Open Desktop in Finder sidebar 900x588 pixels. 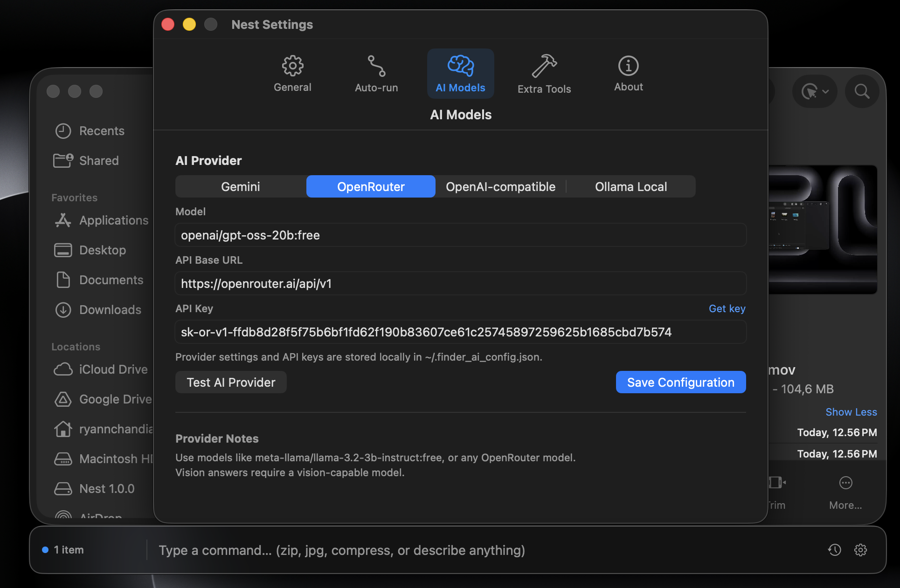(90, 250)
